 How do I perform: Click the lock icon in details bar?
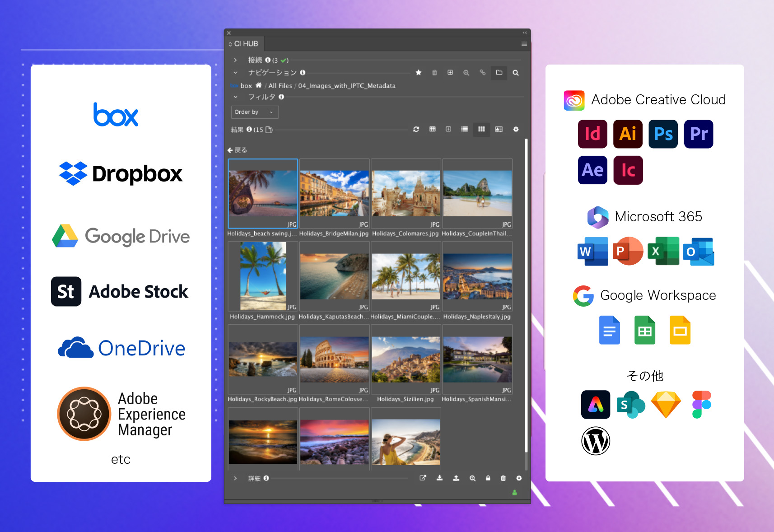click(x=488, y=478)
